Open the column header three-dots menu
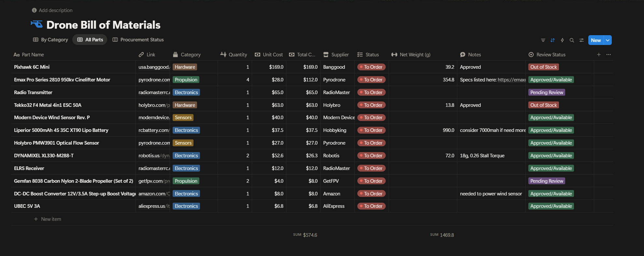The image size is (644, 256). [x=608, y=55]
